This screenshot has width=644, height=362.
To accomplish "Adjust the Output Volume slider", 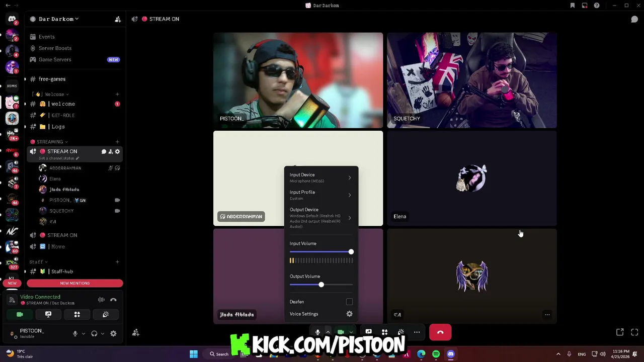I will coord(321,285).
